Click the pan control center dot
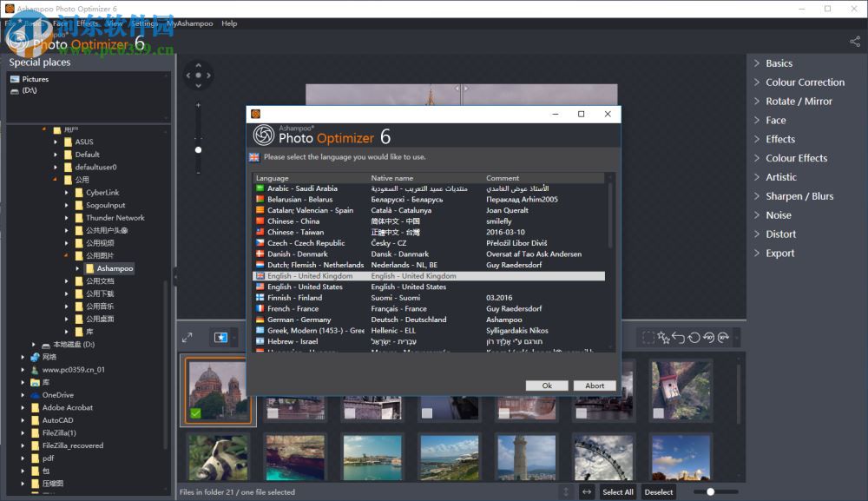The image size is (868, 501). point(198,76)
